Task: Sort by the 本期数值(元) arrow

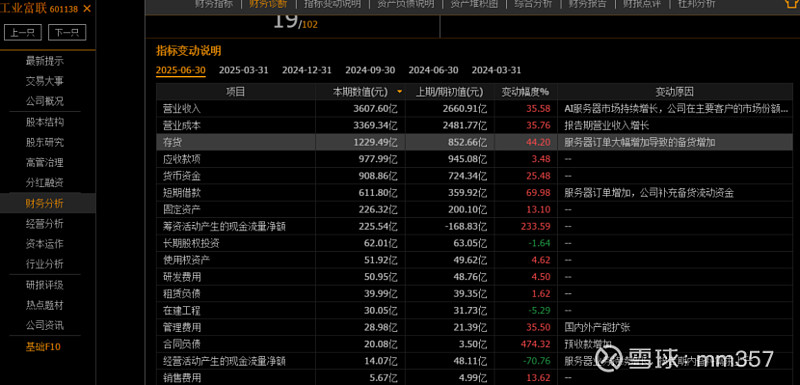Action: (399, 92)
